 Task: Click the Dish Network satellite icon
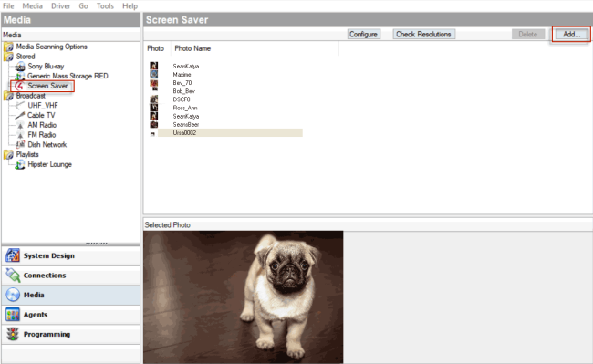20,145
